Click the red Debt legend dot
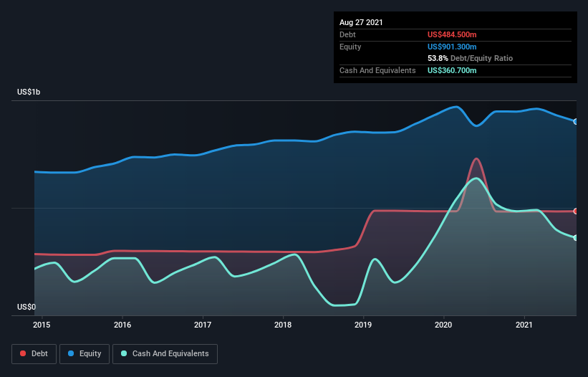This screenshot has height=377, width=588. pos(23,353)
